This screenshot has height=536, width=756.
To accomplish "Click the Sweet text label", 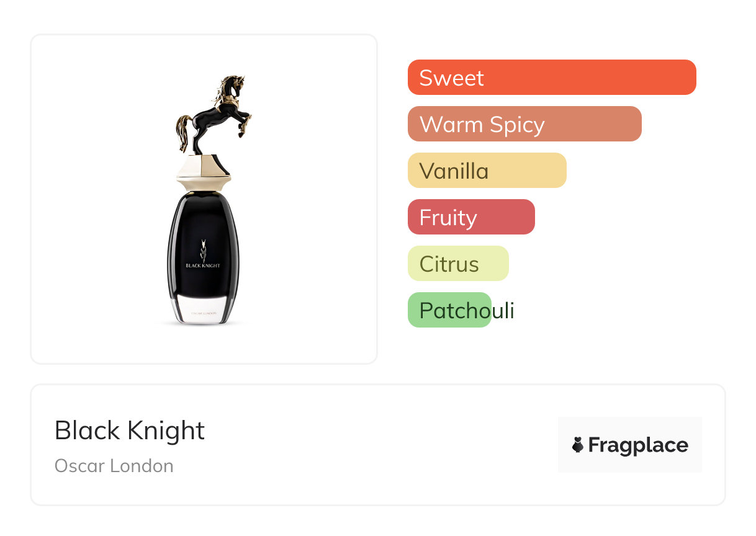I will (451, 78).
